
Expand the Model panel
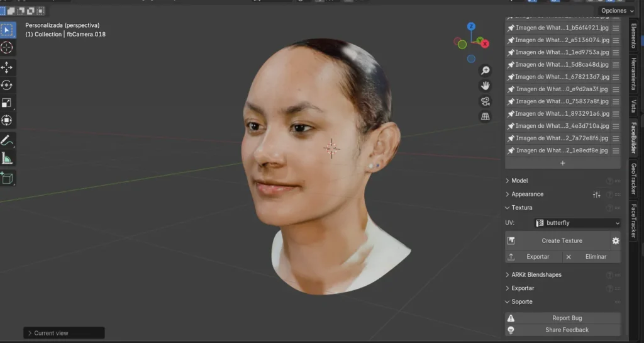pos(519,181)
